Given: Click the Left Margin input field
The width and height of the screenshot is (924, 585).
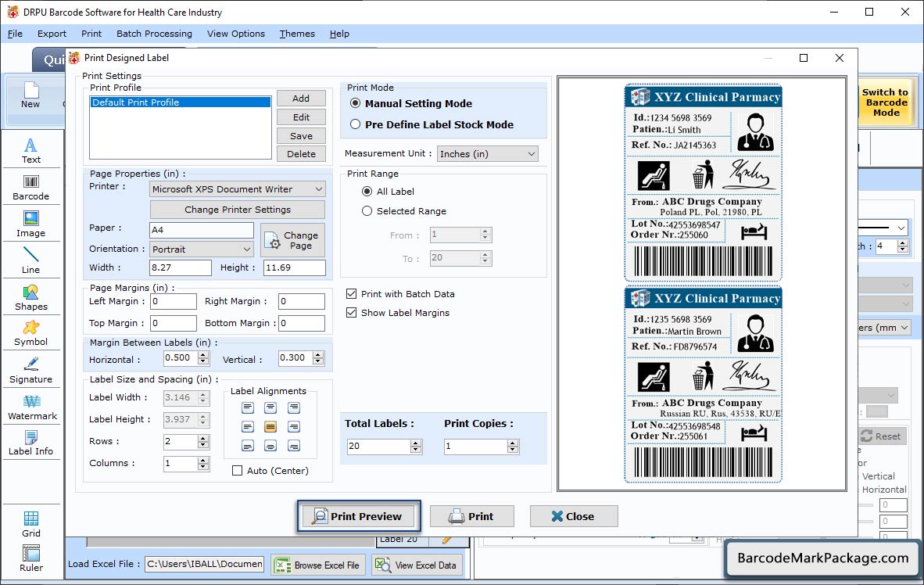Looking at the screenshot, I should [174, 301].
